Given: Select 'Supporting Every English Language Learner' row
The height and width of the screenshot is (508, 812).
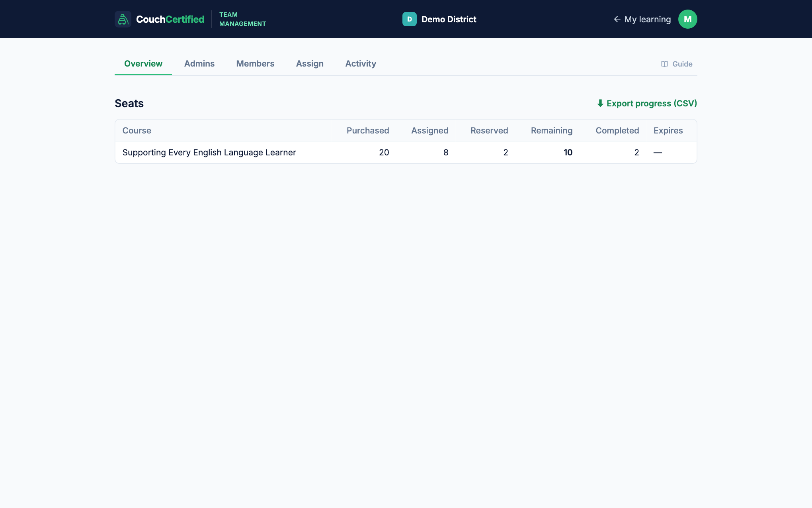Looking at the screenshot, I should pyautogui.click(x=406, y=152).
